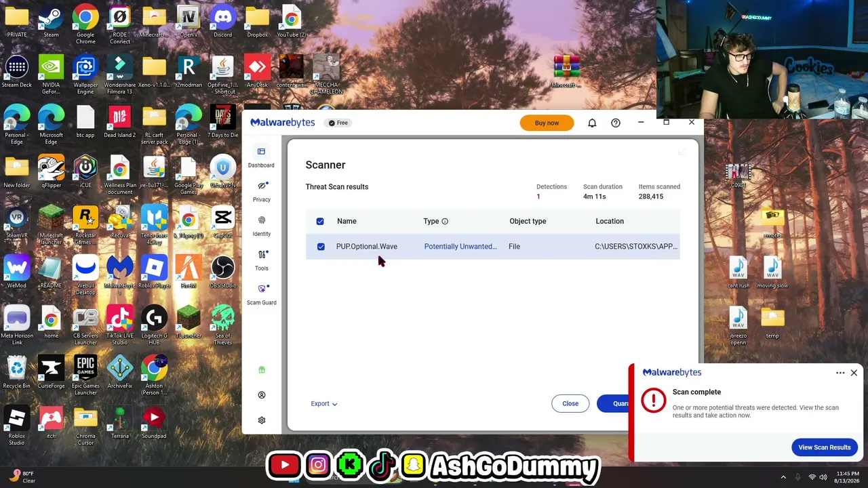The width and height of the screenshot is (868, 488).
Task: Select the Dead Island 2 desktop icon
Action: tap(119, 122)
